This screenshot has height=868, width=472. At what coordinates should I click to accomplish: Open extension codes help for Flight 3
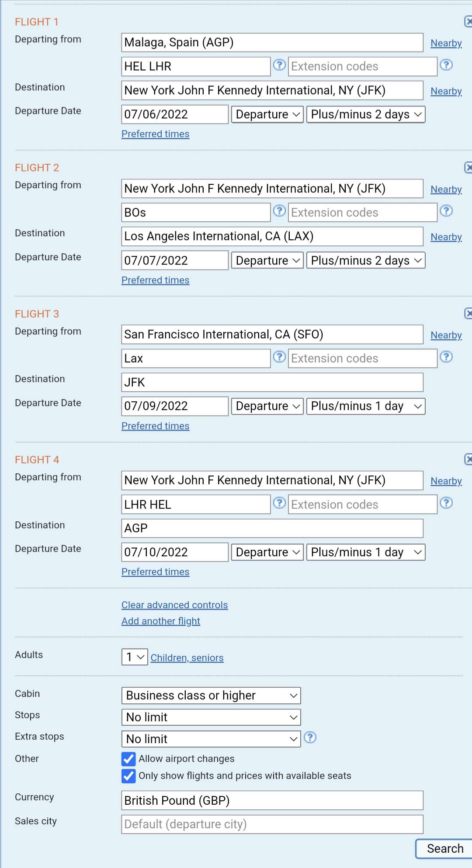tap(446, 357)
